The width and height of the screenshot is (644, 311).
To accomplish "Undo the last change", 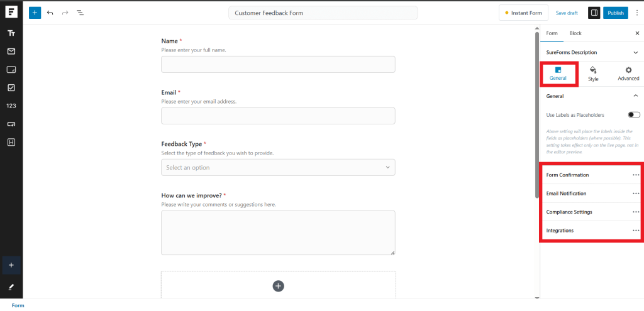I will 50,13.
